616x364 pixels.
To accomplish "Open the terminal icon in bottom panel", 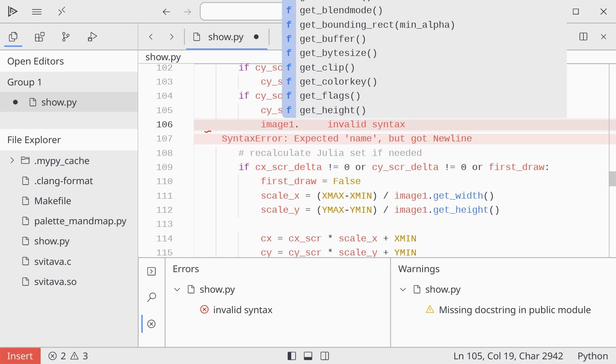I will [151, 272].
